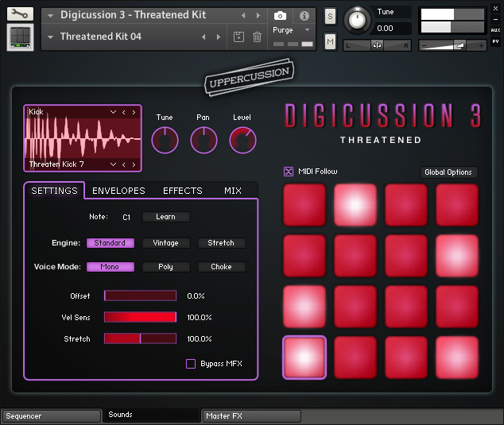Go to previous instrument next to Digicussion 3 title
The image size is (504, 425).
tap(243, 15)
